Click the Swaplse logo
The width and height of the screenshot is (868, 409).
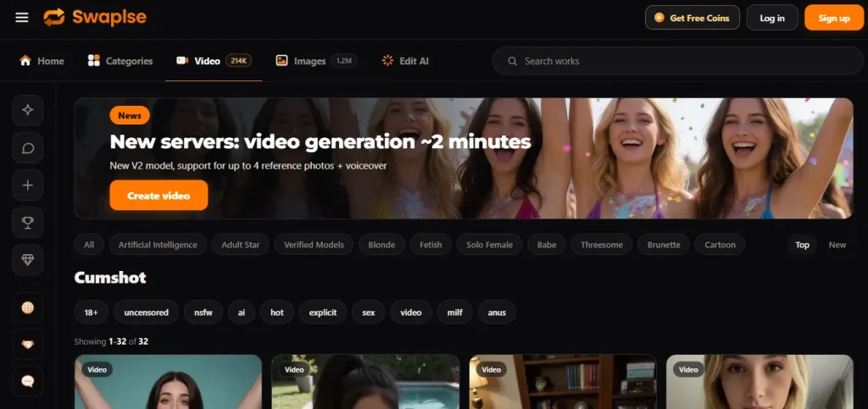95,18
